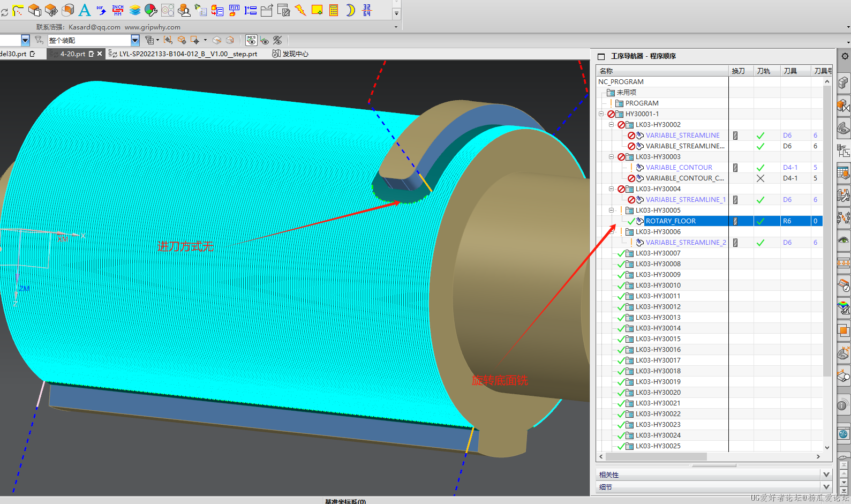Select the ROTARY_FLOOR operation
The image size is (851, 504).
671,221
